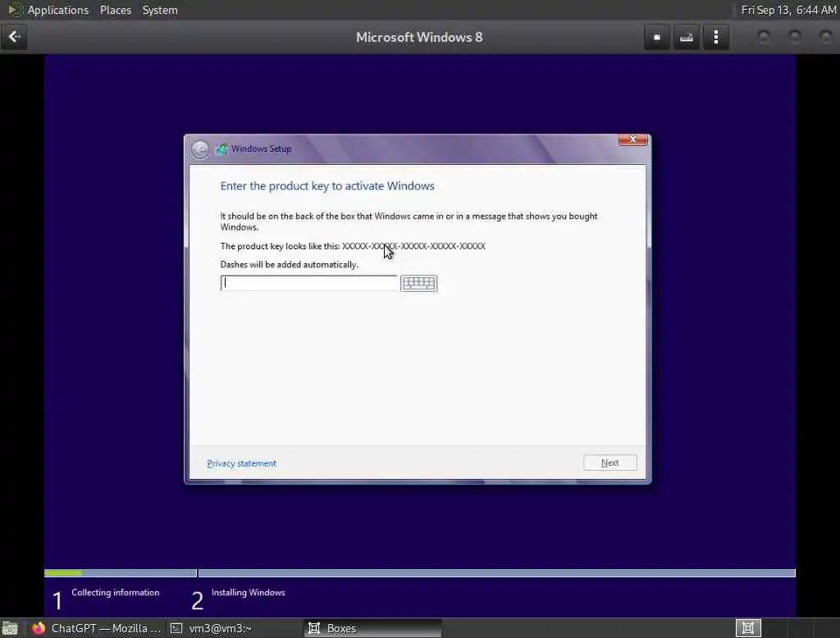Click the 'Enter the product key' heading
840x638 pixels.
coord(327,186)
